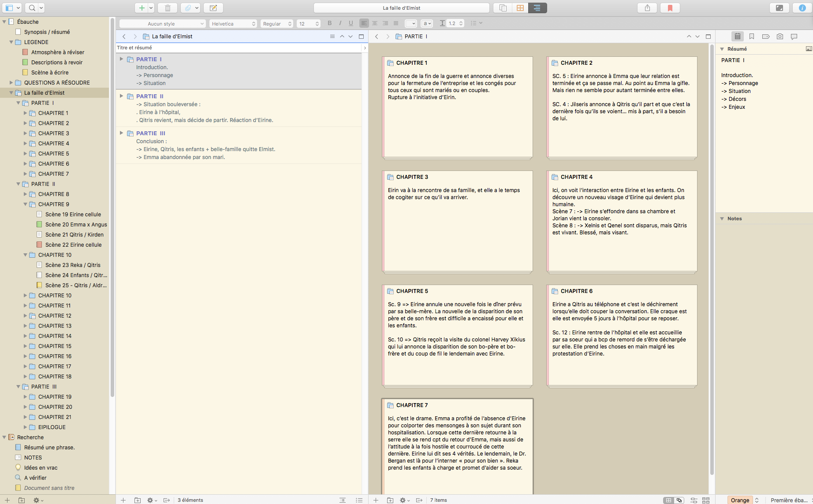Open the text color swatch dropdown
This screenshot has height=504, width=813.
click(411, 24)
